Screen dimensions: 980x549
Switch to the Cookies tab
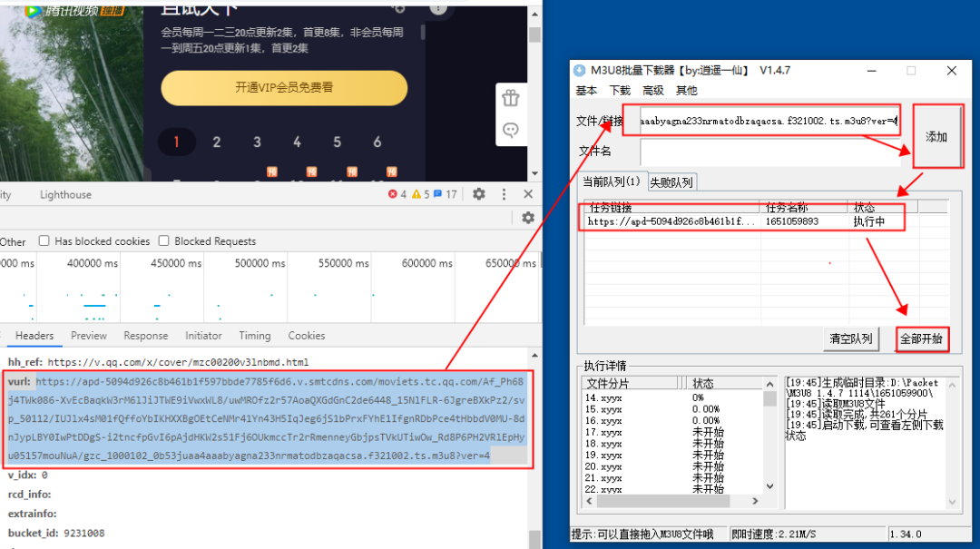click(x=307, y=336)
